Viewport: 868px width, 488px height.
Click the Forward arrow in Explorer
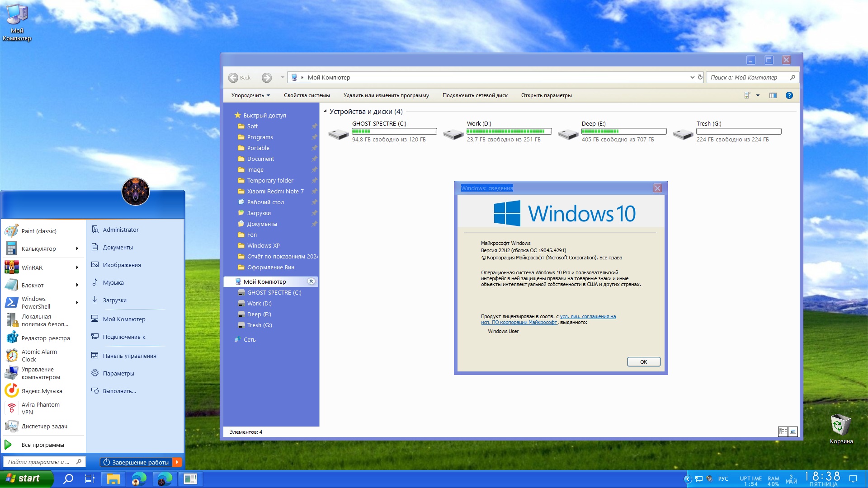pyautogui.click(x=267, y=78)
